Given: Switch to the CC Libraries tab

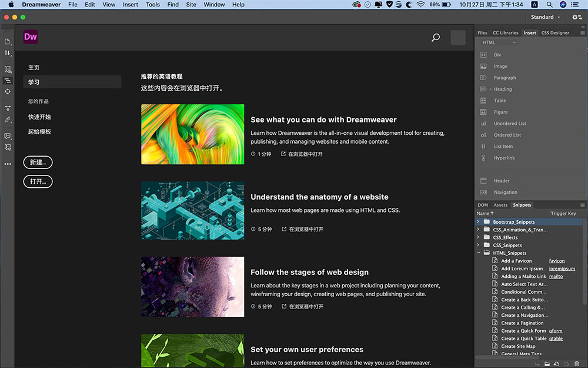Looking at the screenshot, I should [505, 33].
